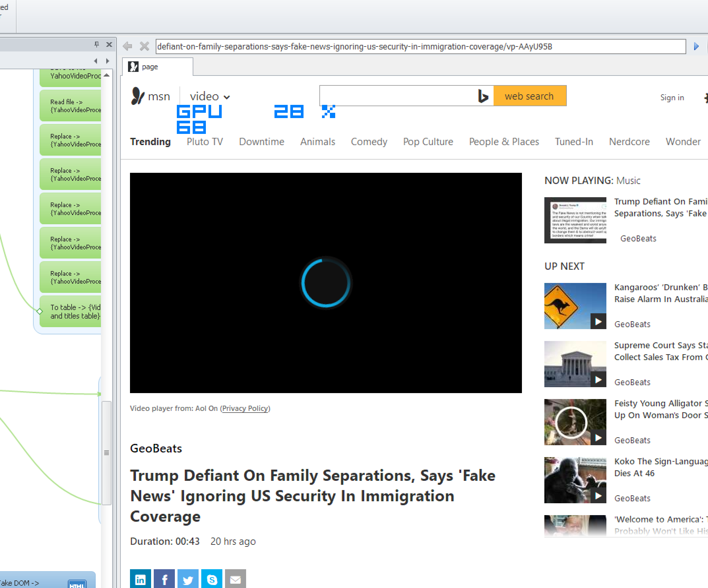Pin the left workflow panel
Image resolution: width=708 pixels, height=588 pixels.
(97, 44)
